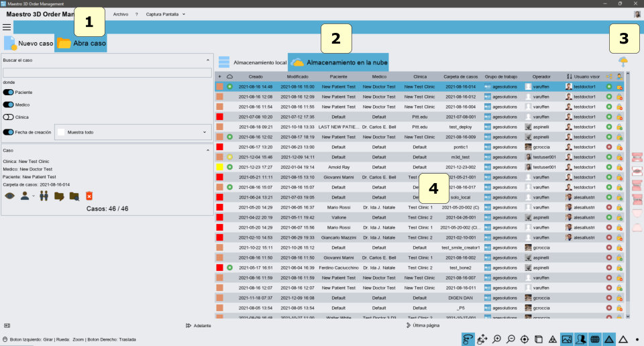The width and height of the screenshot is (644, 346).
Task: Toggle the Paciente search filter
Action: click(x=8, y=93)
